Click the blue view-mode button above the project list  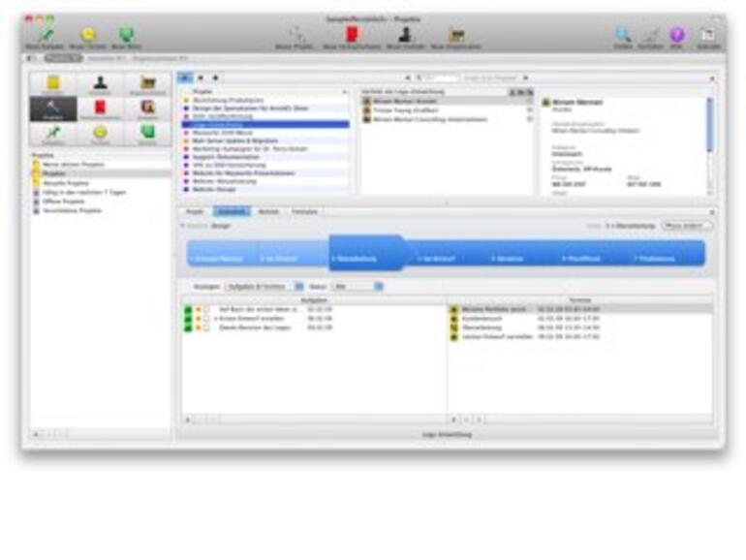coord(185,78)
